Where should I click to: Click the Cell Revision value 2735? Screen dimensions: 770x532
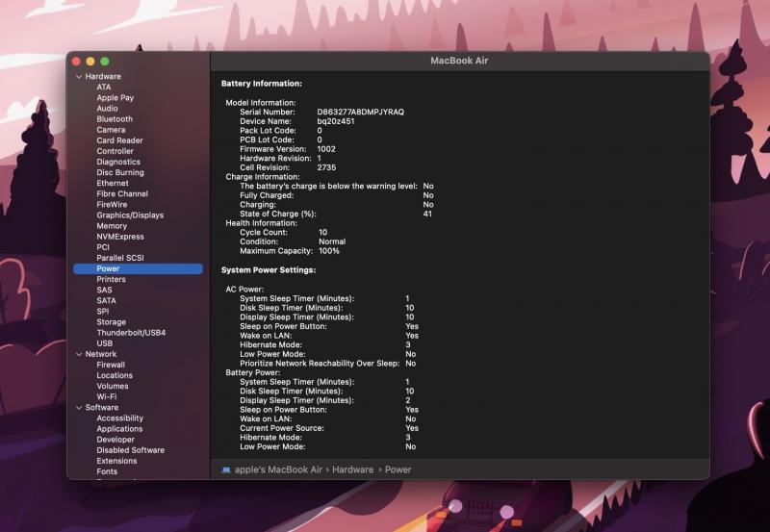[x=326, y=167]
